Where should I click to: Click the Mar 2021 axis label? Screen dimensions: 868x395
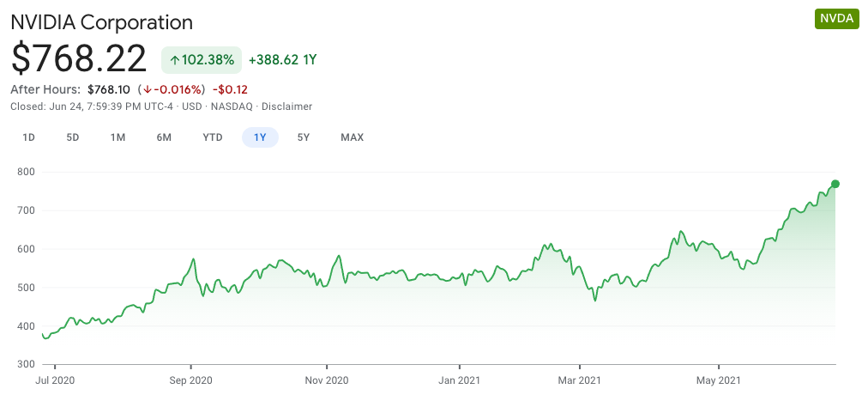point(580,380)
